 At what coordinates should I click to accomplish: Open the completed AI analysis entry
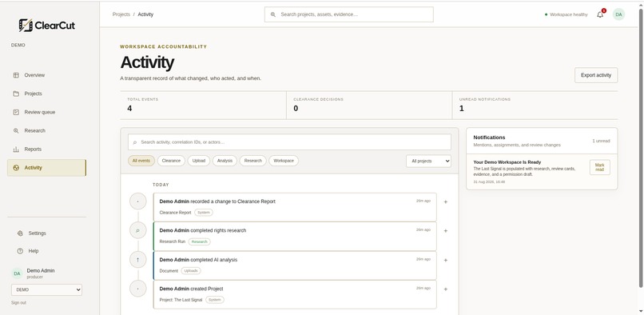pyautogui.click(x=295, y=265)
